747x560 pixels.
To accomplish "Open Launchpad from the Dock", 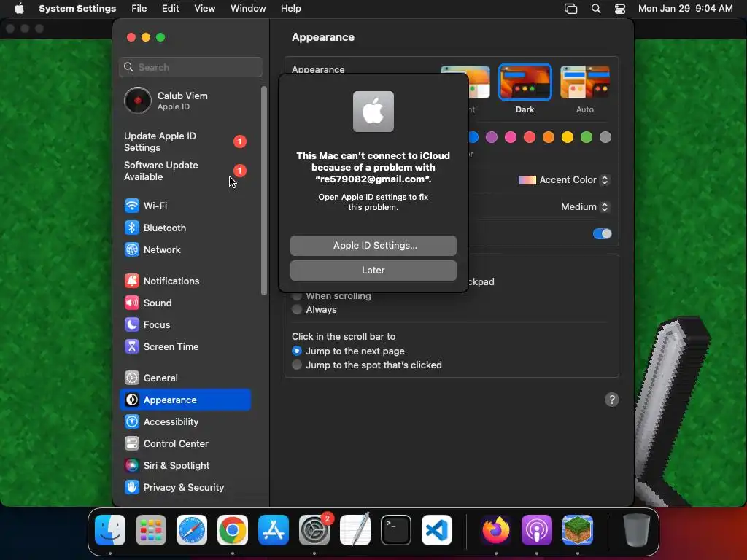I will tap(151, 530).
